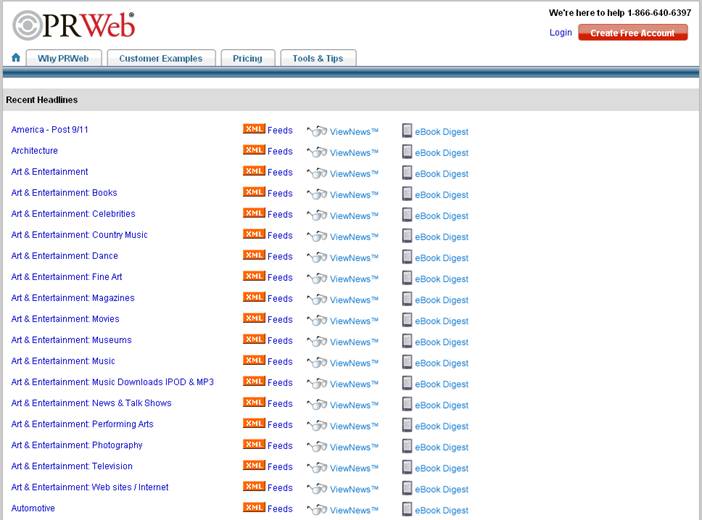Switch to the Pricing tab

pos(248,58)
